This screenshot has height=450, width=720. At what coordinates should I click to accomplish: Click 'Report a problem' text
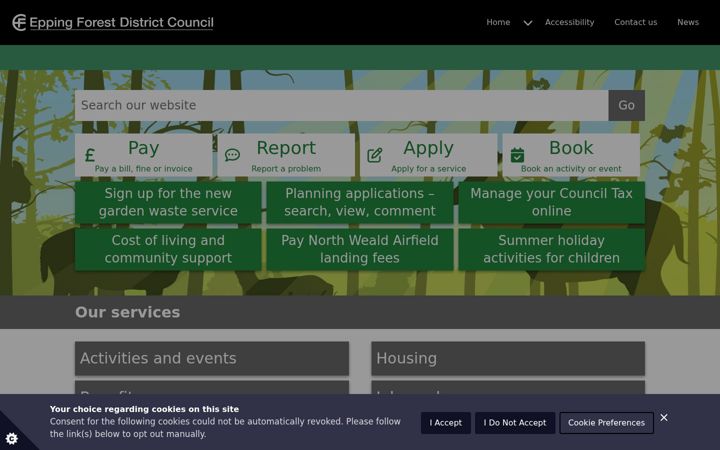tap(286, 169)
